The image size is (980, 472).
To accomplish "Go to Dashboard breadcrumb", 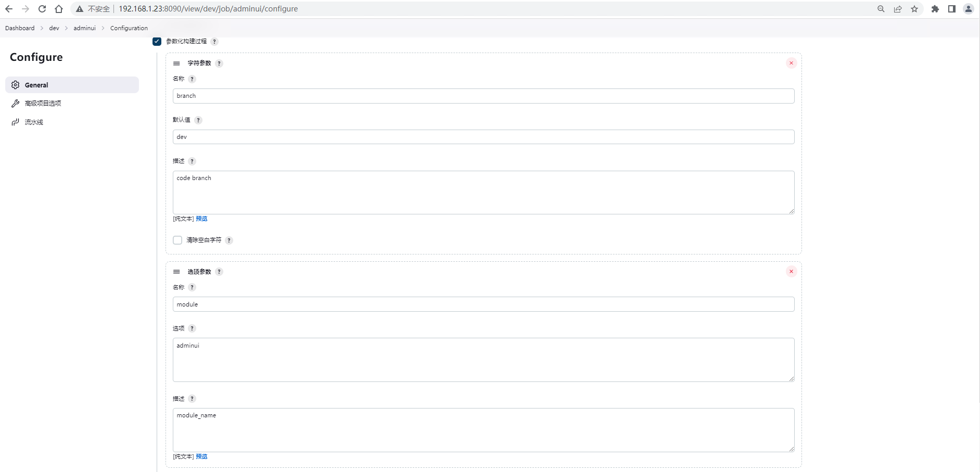I will point(20,28).
